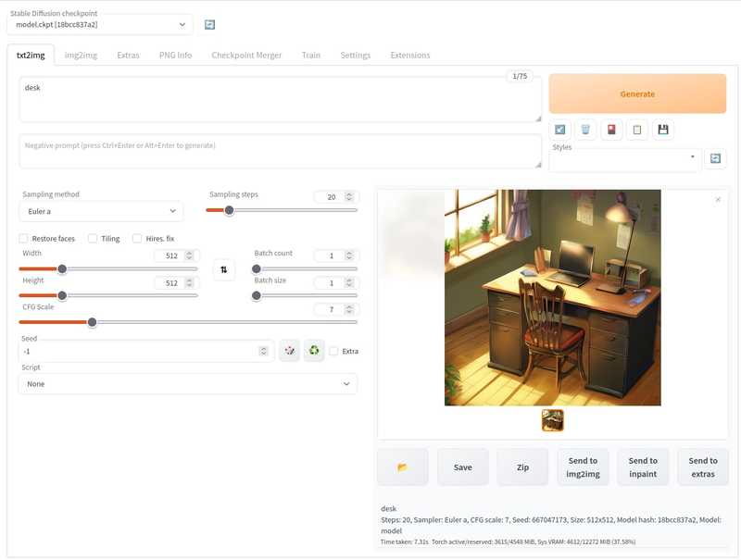This screenshot has height=560, width=741.
Task: Click the Save button
Action: tap(462, 467)
